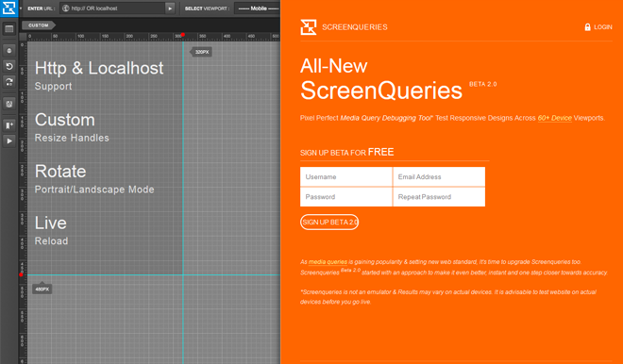Click the 'All-New' headline text
Screen dimensions: 623x364
pyautogui.click(x=334, y=65)
